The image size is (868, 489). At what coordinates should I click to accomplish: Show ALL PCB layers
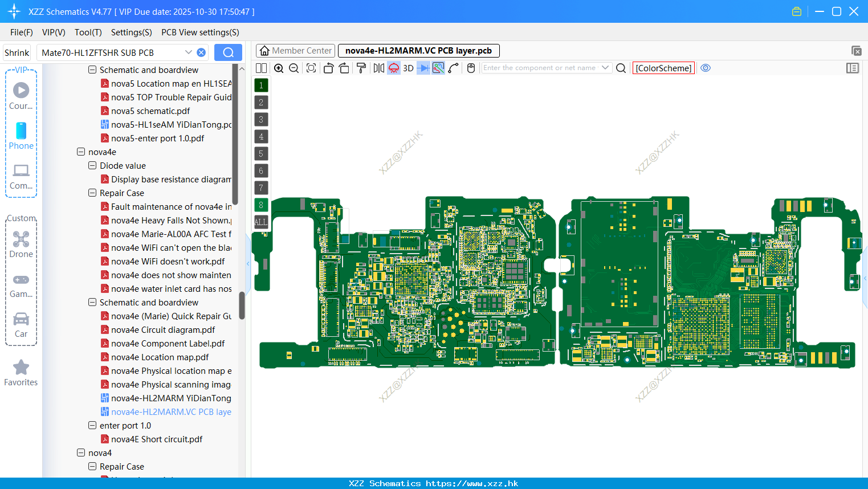(261, 222)
